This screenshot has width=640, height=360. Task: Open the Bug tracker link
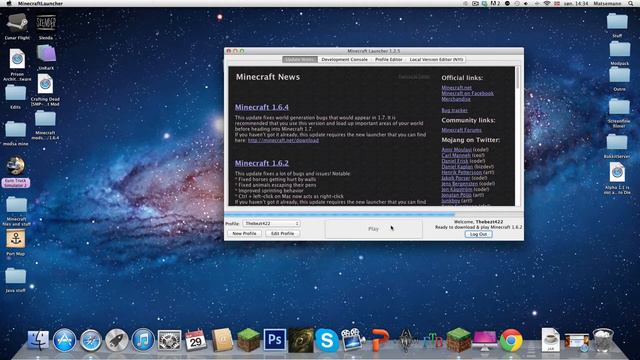coord(454,110)
